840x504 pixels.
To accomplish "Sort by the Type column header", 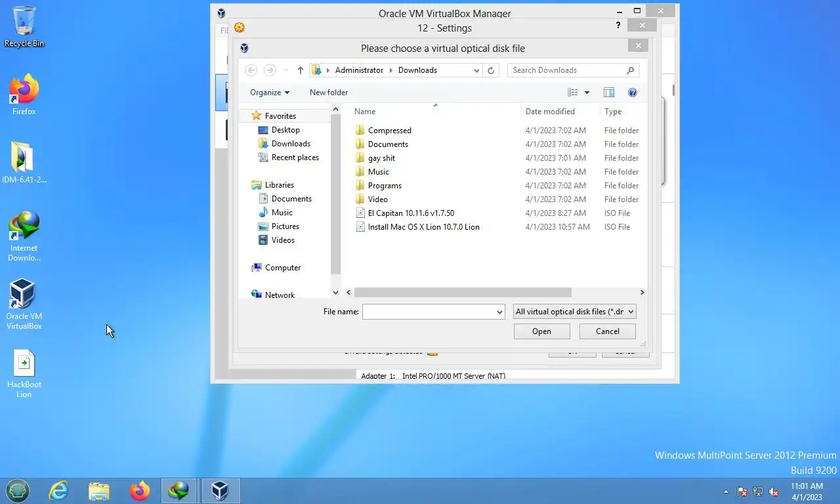I will click(x=613, y=112).
